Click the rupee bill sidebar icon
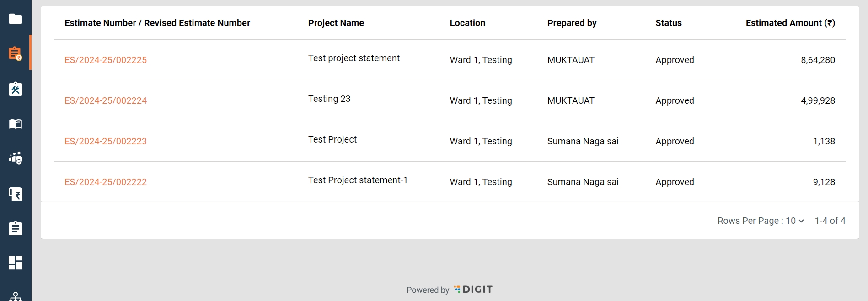 (x=16, y=194)
